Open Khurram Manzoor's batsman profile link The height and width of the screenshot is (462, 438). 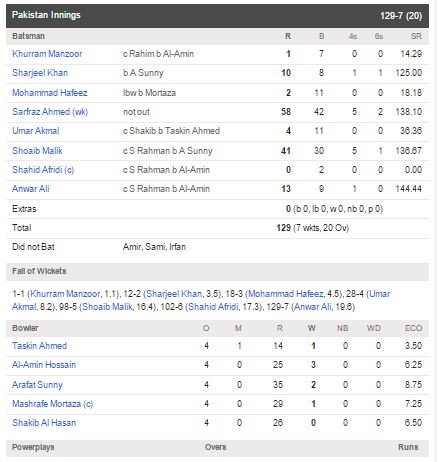point(47,54)
